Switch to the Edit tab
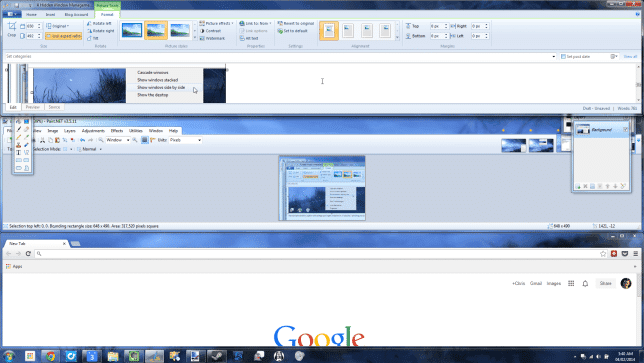Viewport: 644px width, 363px height. (13, 107)
